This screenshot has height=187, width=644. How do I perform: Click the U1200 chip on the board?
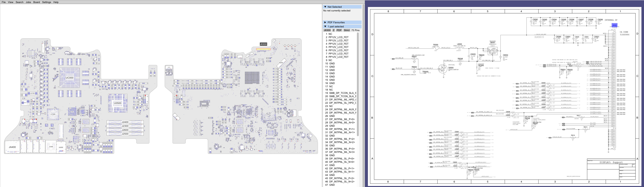53,114
